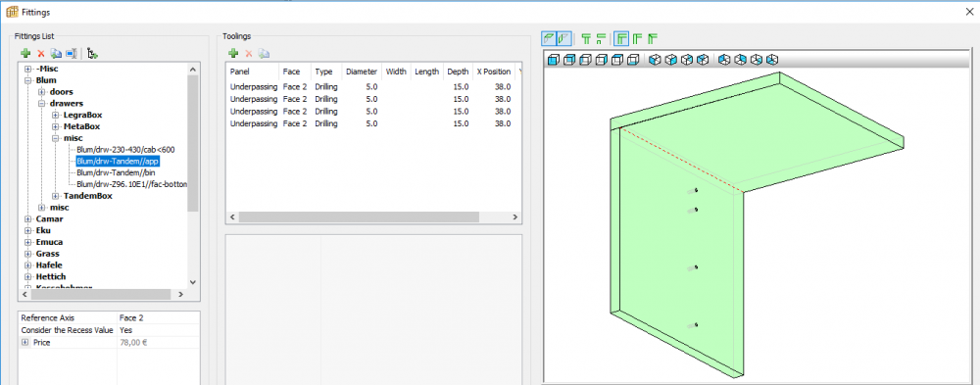The image size is (980, 385).
Task: Select the Emuca tree item
Action: (49, 243)
